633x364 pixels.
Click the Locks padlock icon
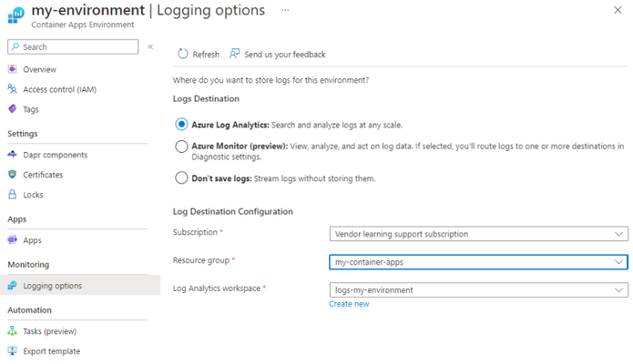point(13,194)
